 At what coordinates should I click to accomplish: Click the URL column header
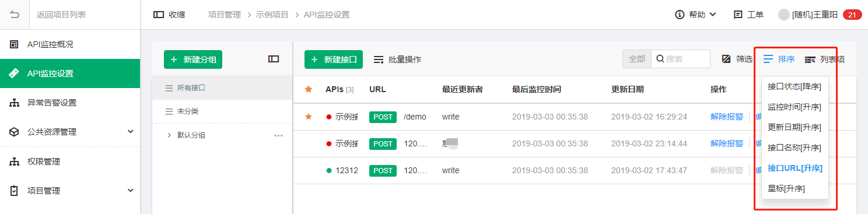point(377,89)
